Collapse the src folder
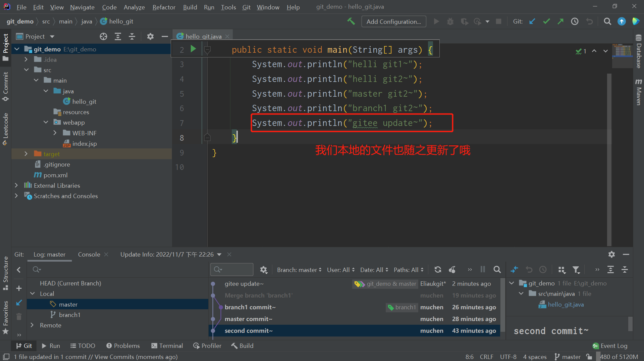This screenshot has width=644, height=361. 26,70
